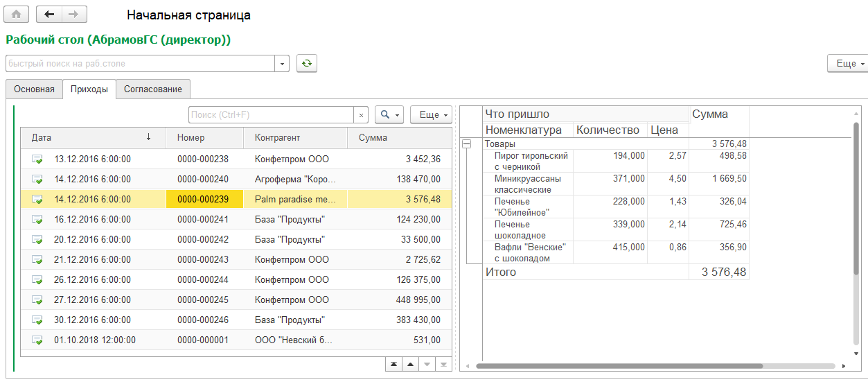Open the top-right Еще menu

(847, 63)
